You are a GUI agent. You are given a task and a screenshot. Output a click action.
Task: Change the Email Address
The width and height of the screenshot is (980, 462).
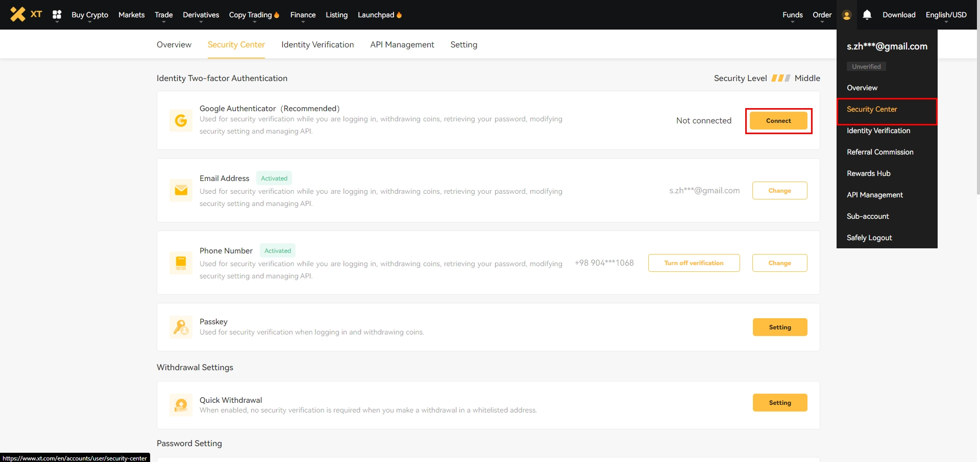click(779, 191)
